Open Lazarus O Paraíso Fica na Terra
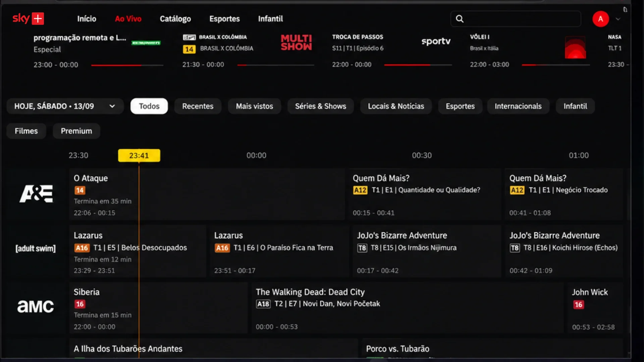This screenshot has height=362, width=644. coord(279,251)
